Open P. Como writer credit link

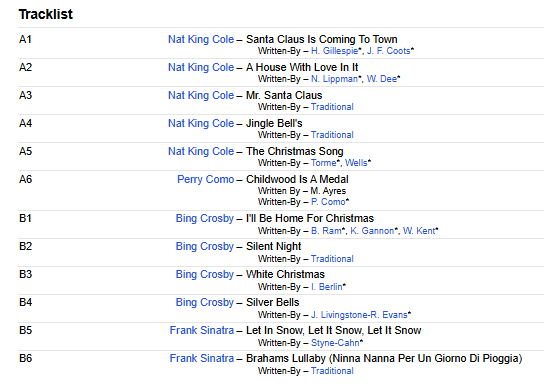[x=328, y=202]
